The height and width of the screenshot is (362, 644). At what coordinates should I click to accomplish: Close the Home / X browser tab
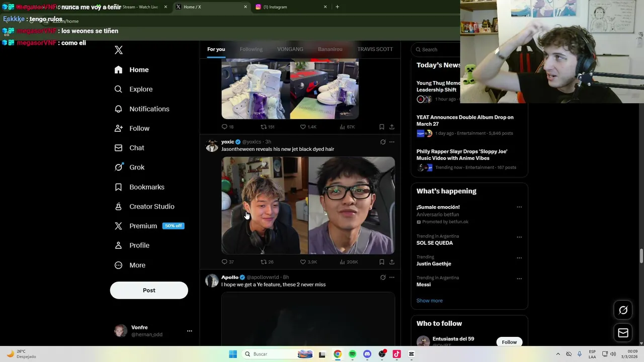[246, 7]
